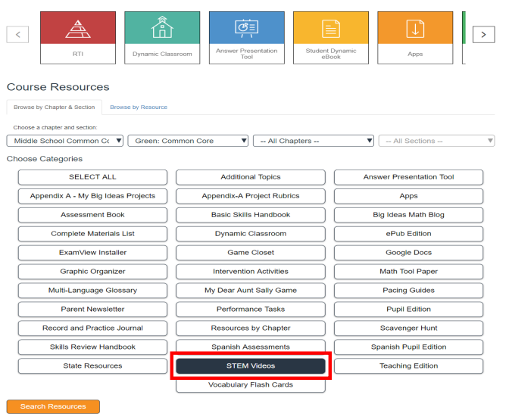This screenshot has width=509, height=420.
Task: Pick the Intervention Activities category
Action: 251,272
